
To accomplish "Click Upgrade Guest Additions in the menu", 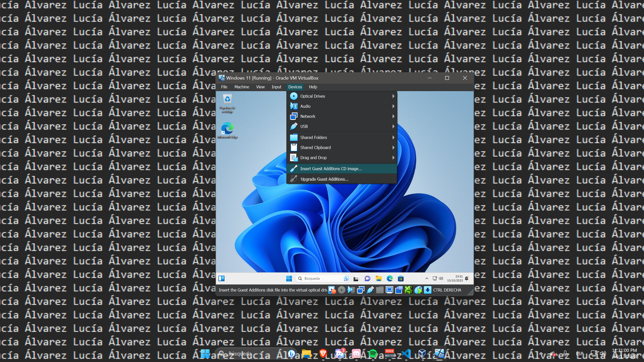I will click(x=324, y=179).
